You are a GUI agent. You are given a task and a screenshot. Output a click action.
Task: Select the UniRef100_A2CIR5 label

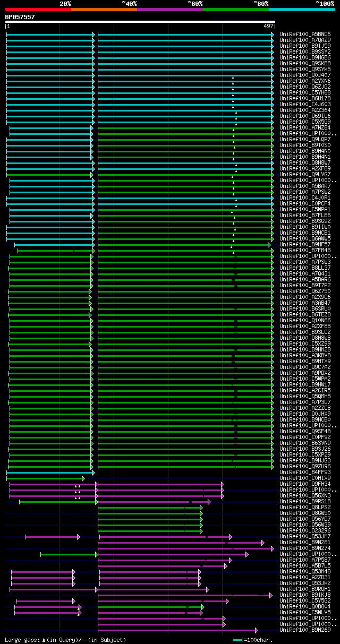click(305, 390)
